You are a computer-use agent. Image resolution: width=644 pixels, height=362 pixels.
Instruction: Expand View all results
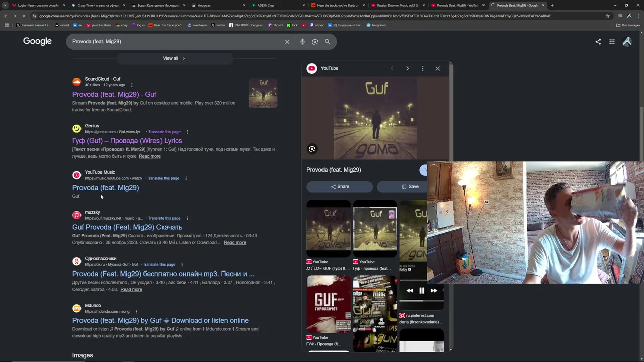(x=174, y=58)
